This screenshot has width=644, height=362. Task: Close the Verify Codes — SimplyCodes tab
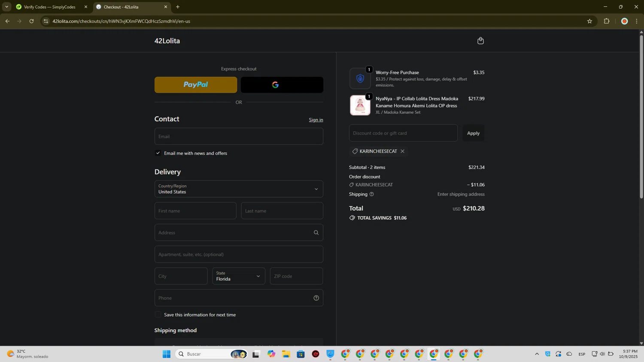point(86,7)
